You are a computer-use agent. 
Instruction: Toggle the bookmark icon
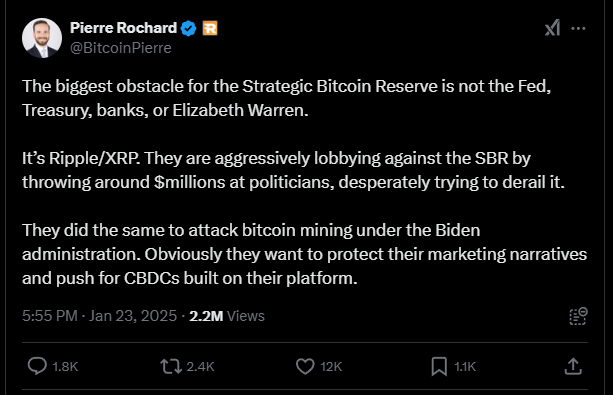(439, 366)
